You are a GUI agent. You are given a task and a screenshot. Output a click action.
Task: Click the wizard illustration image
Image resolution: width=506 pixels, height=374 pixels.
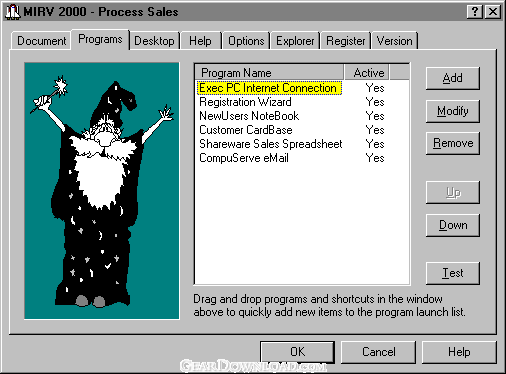pyautogui.click(x=102, y=191)
